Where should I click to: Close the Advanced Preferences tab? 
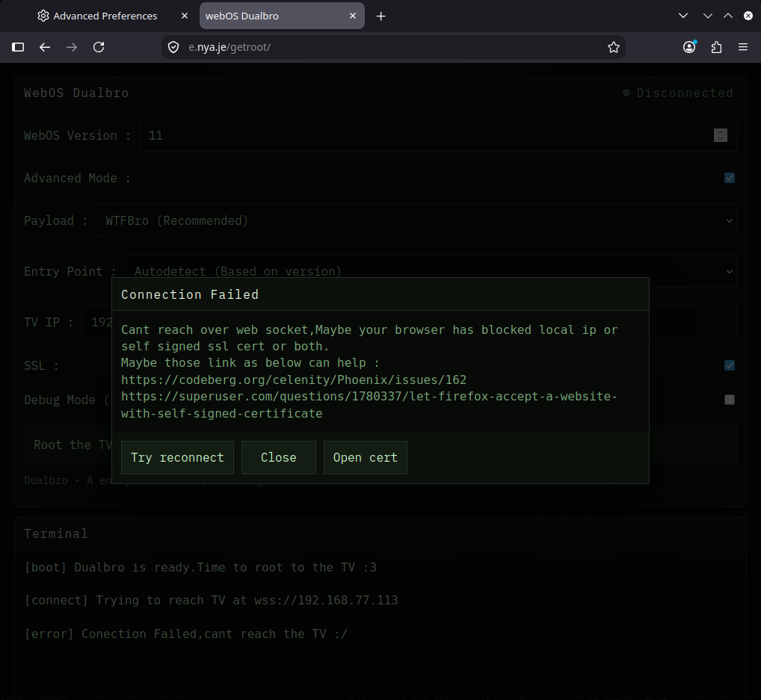click(185, 16)
